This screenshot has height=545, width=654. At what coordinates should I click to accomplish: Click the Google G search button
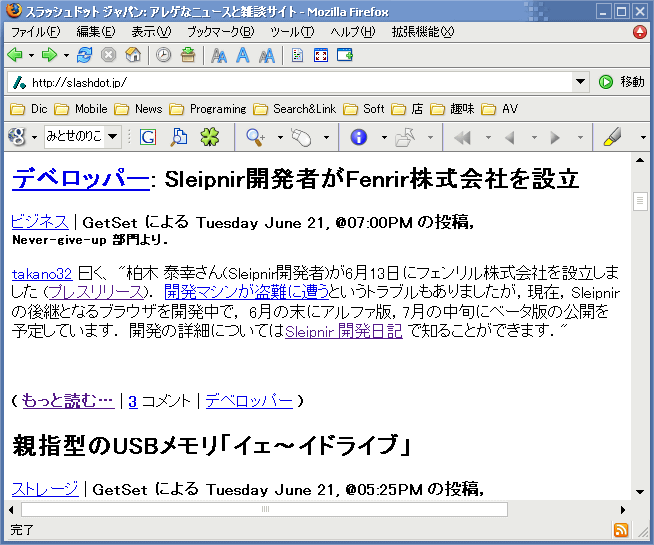tap(148, 137)
